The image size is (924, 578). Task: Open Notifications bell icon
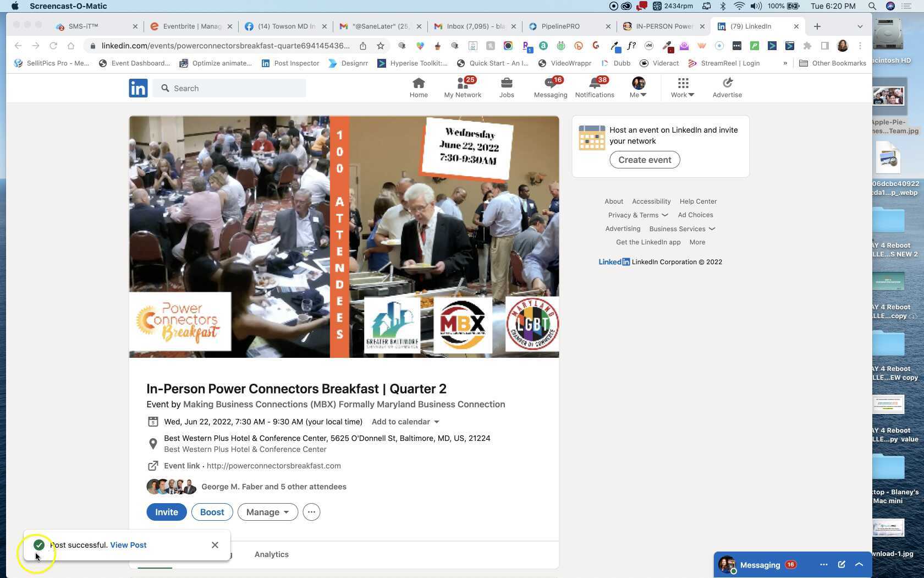tap(594, 84)
